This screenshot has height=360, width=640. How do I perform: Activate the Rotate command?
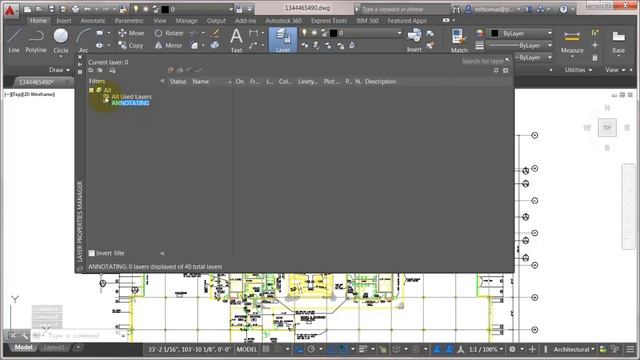tap(169, 33)
